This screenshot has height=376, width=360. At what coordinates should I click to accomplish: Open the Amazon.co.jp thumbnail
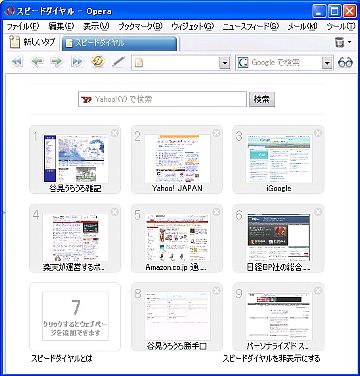click(x=177, y=237)
